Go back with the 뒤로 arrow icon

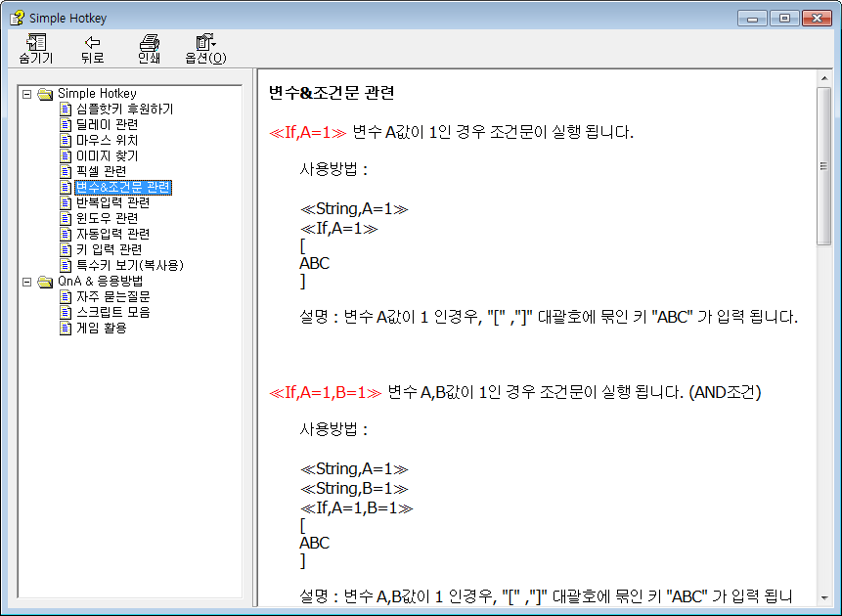click(x=92, y=42)
